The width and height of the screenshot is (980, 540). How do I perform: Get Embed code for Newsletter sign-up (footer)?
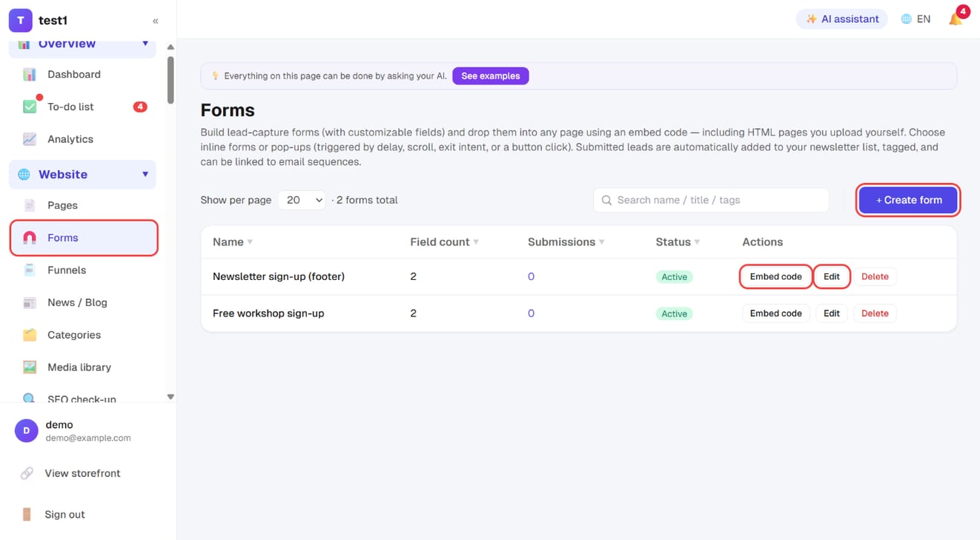click(x=776, y=277)
